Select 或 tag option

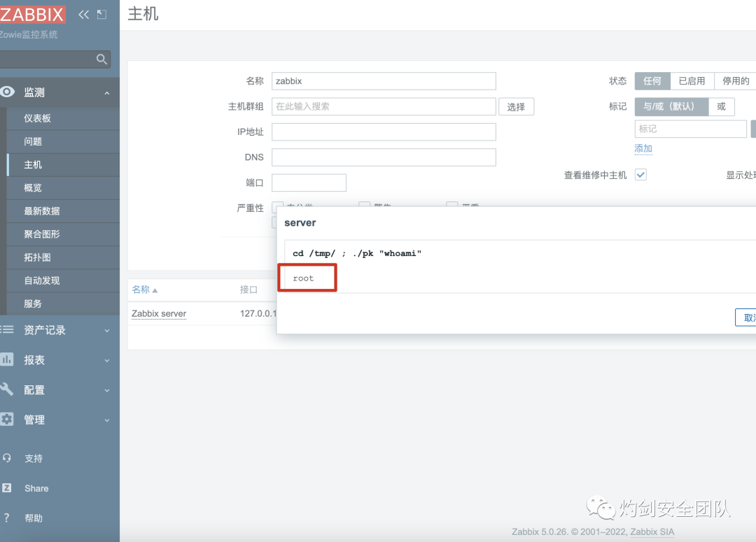tap(721, 106)
